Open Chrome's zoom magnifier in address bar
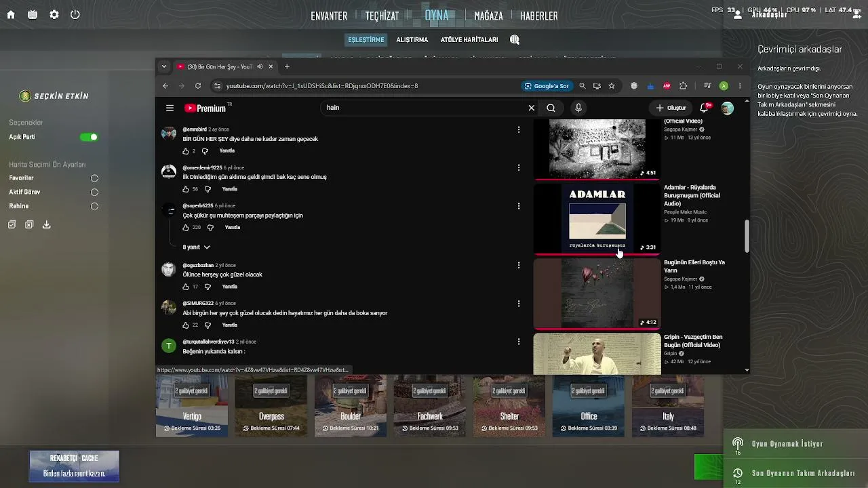Image resolution: width=868 pixels, height=488 pixels. coord(582,86)
